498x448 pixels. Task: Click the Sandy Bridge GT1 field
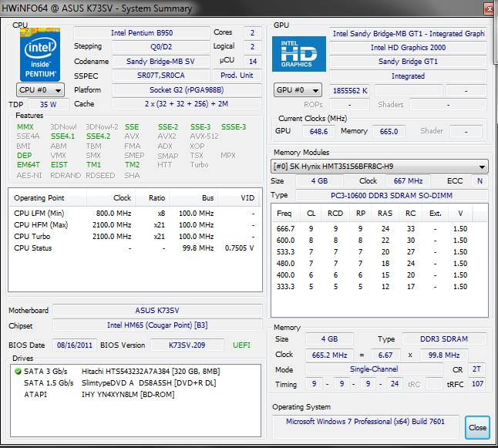point(408,62)
